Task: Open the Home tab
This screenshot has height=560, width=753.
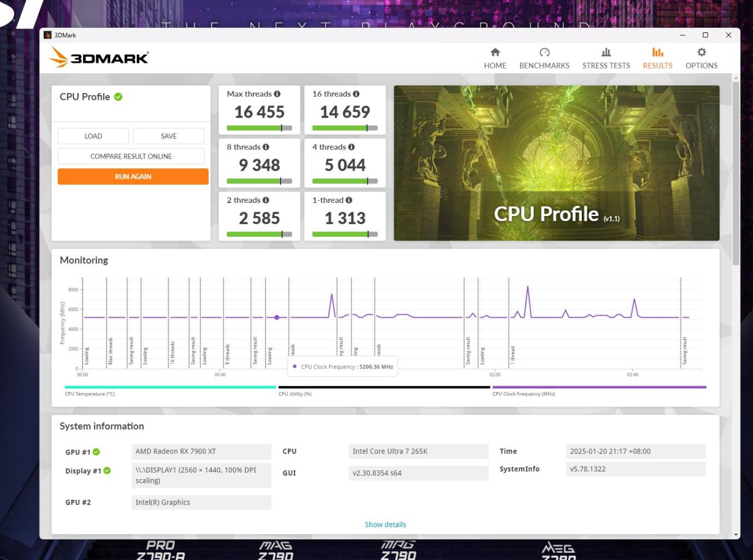Action: click(495, 58)
